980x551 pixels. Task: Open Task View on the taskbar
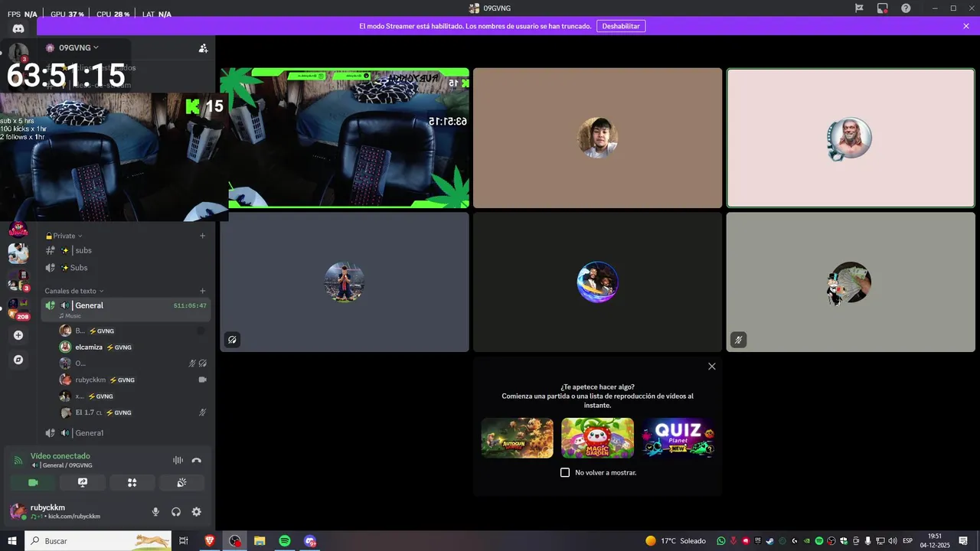[x=184, y=541]
